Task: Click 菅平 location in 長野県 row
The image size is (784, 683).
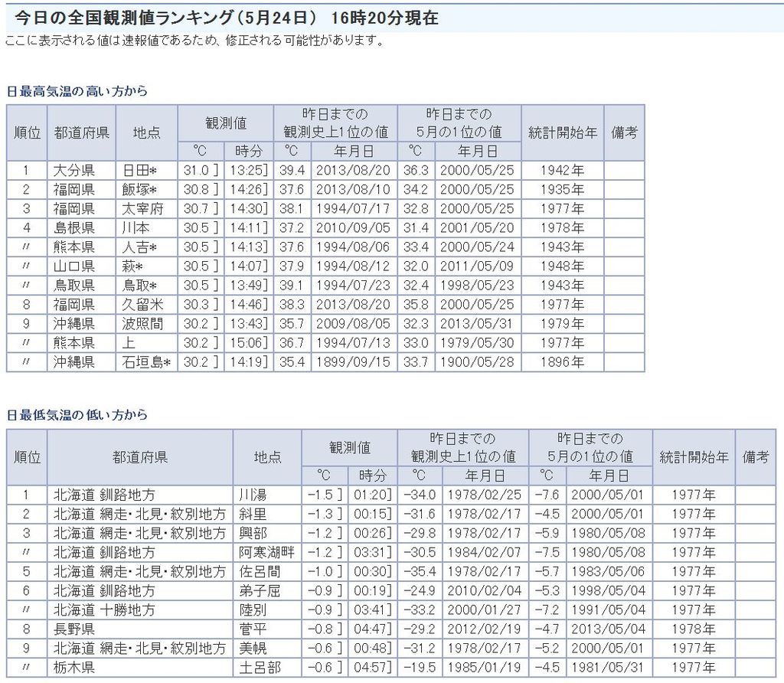Action: 252,629
